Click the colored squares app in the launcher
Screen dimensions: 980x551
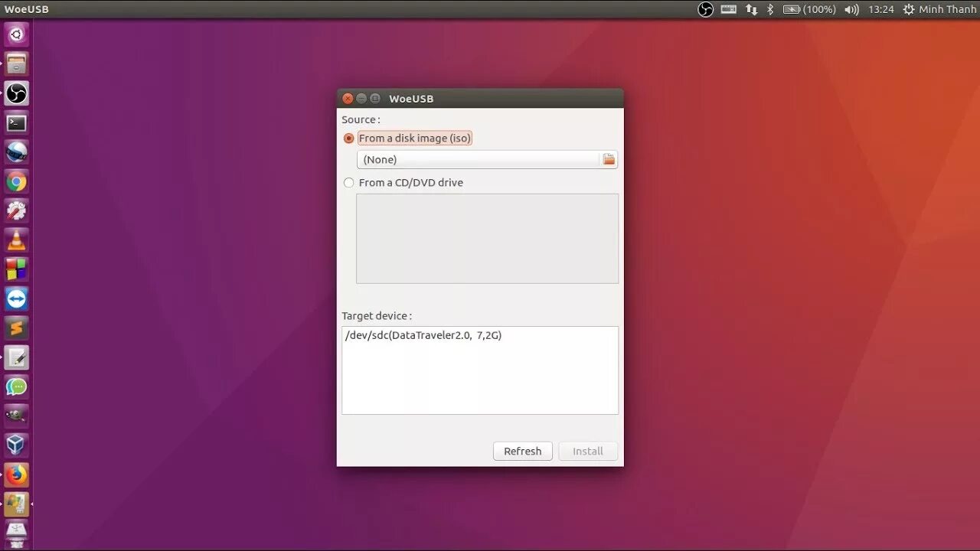coord(16,269)
